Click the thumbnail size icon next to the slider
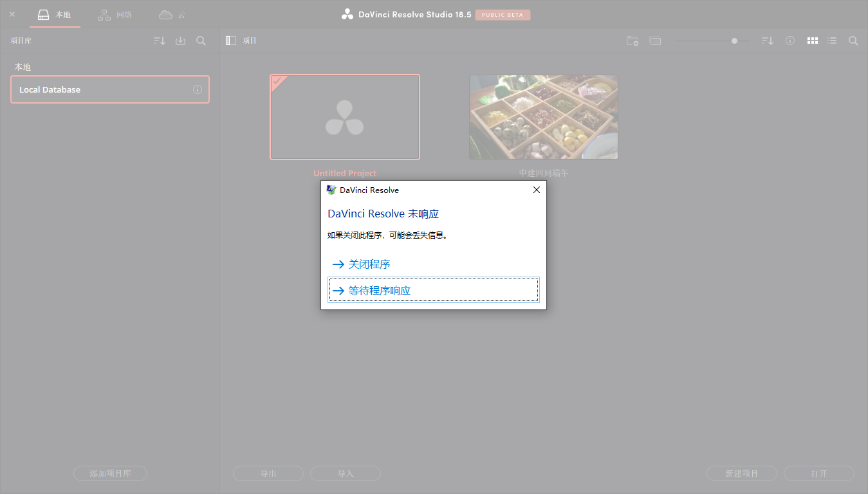The image size is (868, 494). click(656, 41)
